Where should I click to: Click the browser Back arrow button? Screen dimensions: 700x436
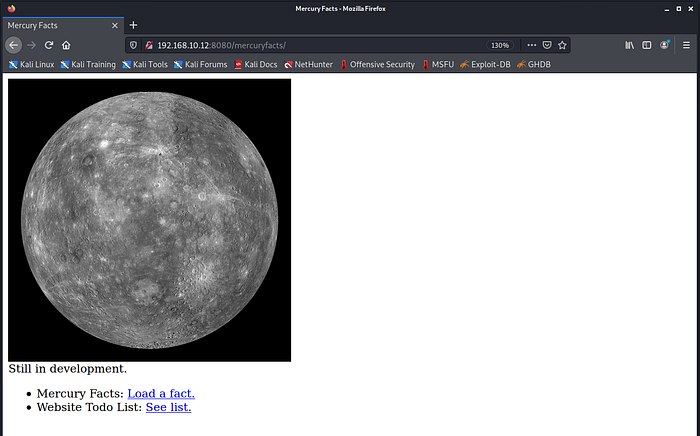coord(14,45)
